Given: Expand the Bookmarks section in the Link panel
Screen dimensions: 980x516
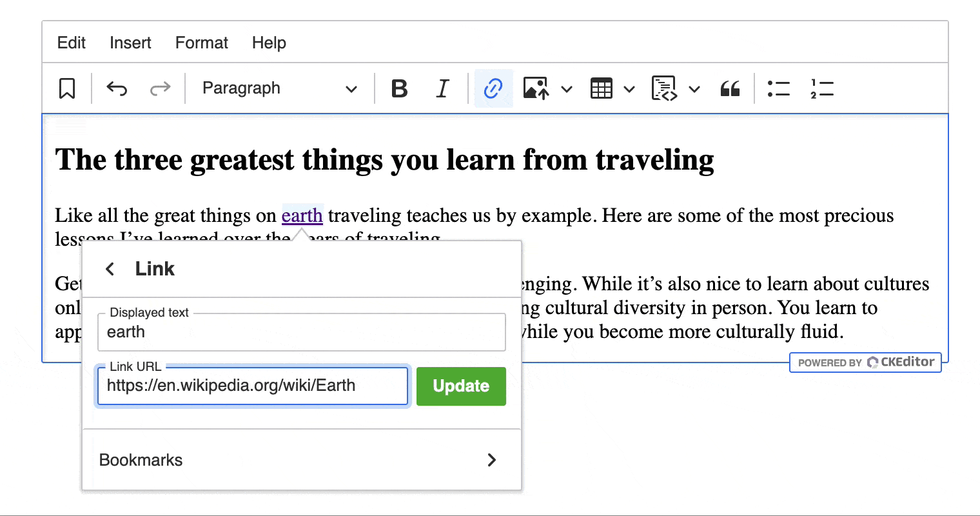Looking at the screenshot, I should [491, 460].
